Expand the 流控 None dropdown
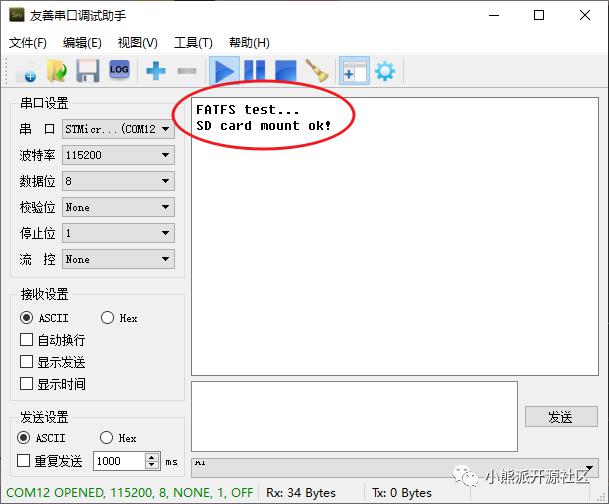This screenshot has height=504, width=609. click(118, 259)
